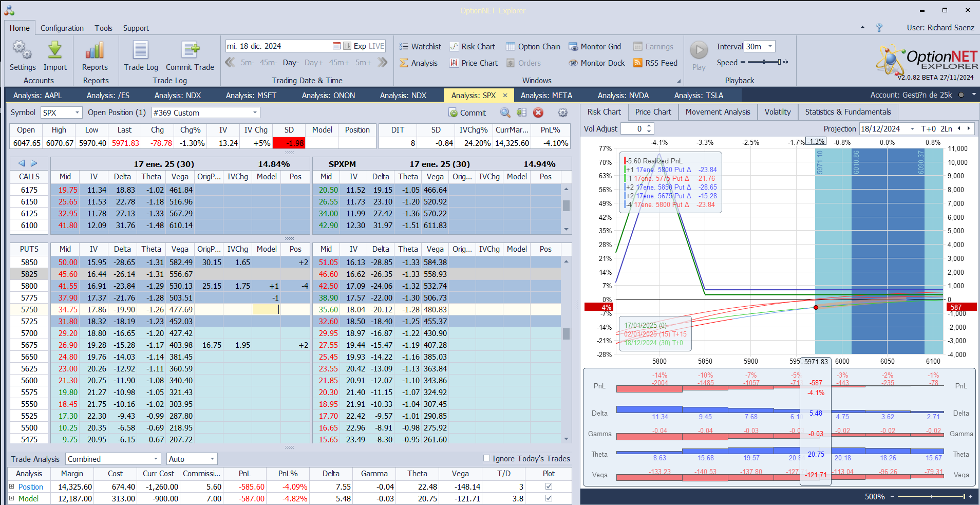Image resolution: width=980 pixels, height=505 pixels.
Task: Click the Commit button in analysis toolbar
Action: tap(467, 113)
